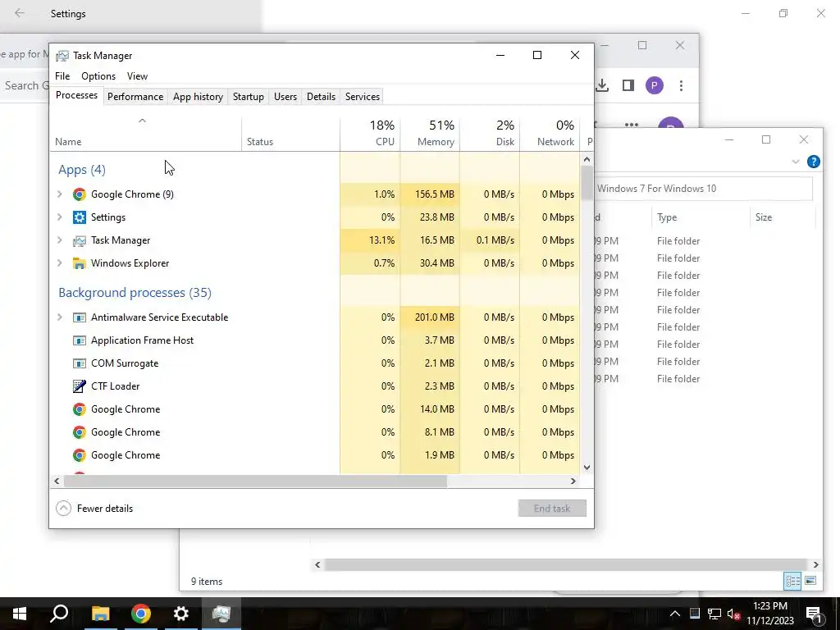Go back in Settings window
Screen dimensions: 840x630
(x=20, y=13)
